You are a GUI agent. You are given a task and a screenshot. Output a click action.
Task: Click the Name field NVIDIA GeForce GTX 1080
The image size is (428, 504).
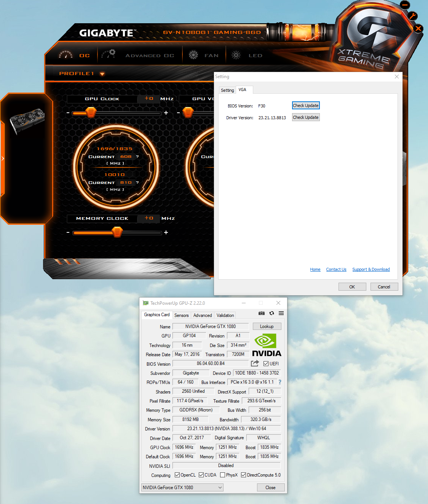click(211, 326)
